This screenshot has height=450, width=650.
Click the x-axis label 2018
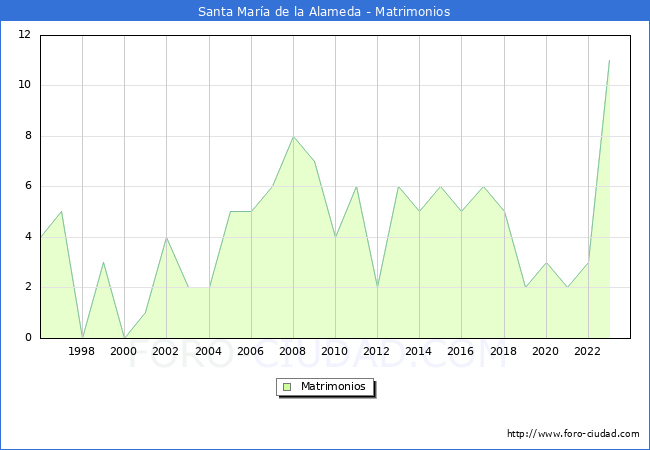503,351
